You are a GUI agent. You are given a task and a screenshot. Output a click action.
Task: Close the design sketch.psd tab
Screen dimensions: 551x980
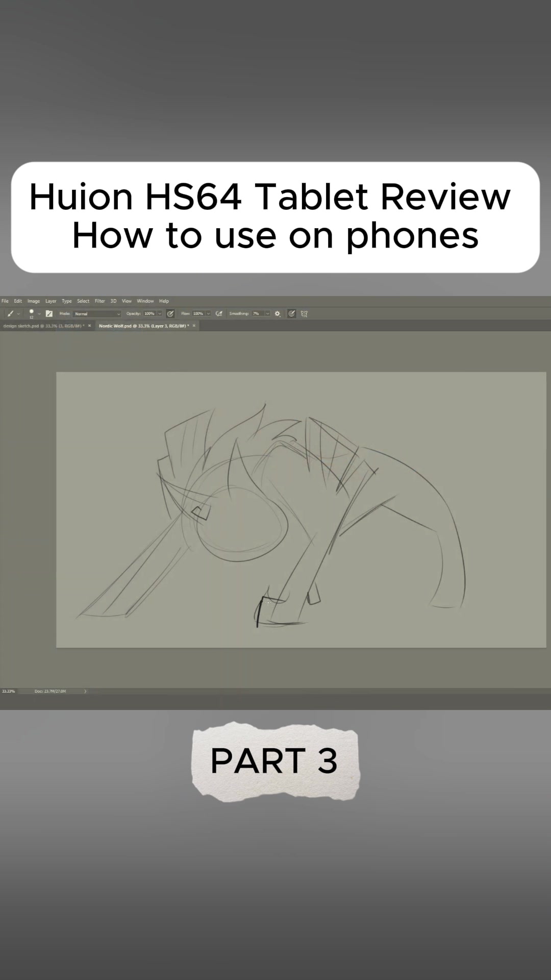90,326
